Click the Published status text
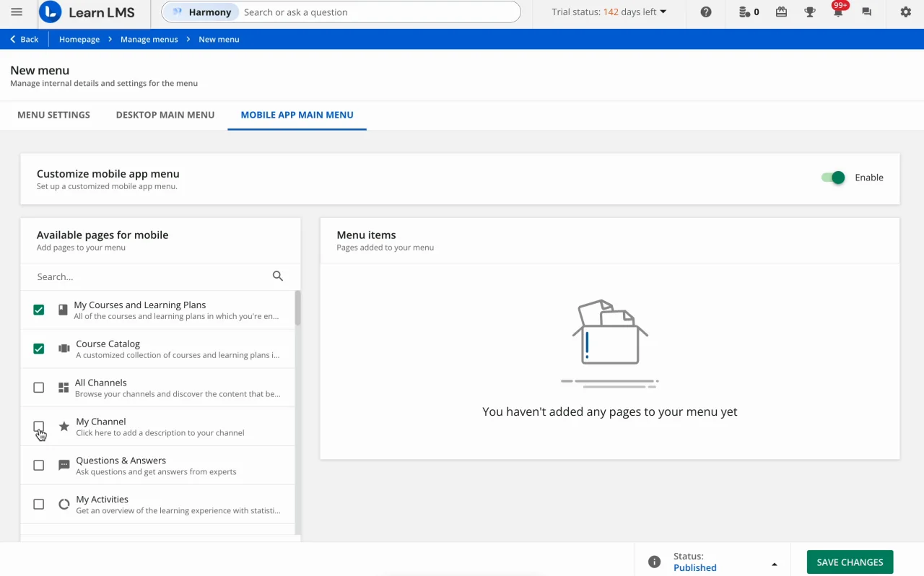This screenshot has width=924, height=576. click(x=695, y=567)
